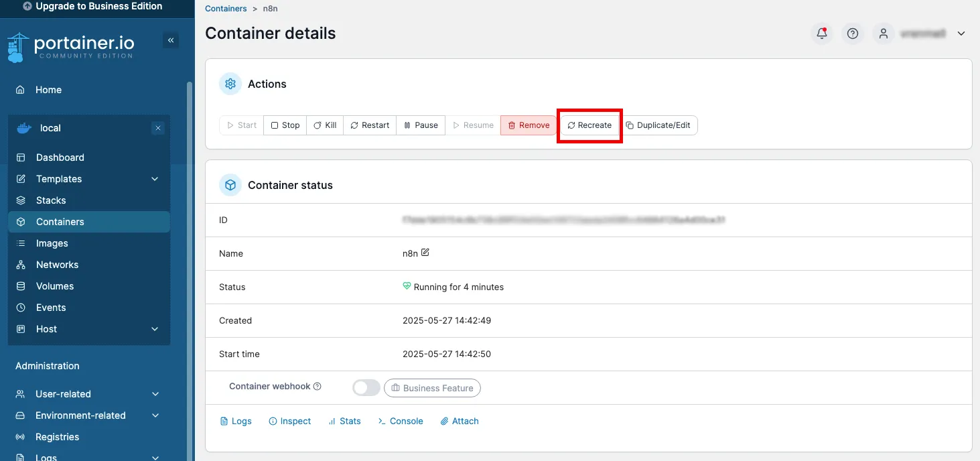Expand the user account dropdown chevron
980x461 pixels.
[961, 34]
